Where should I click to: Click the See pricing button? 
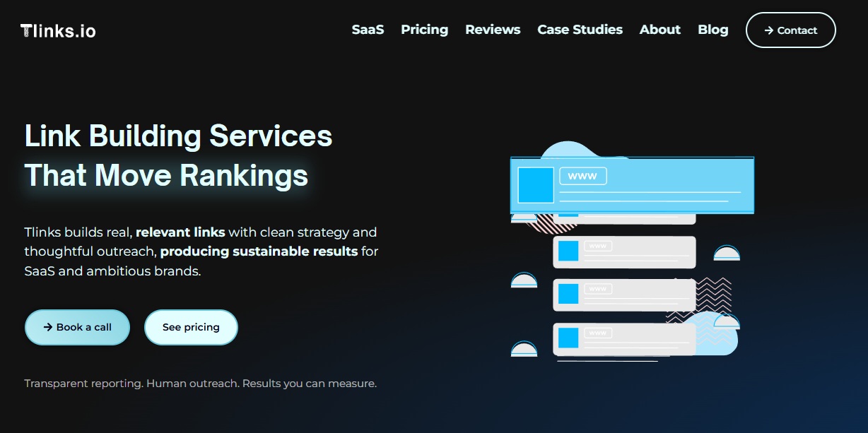(191, 327)
